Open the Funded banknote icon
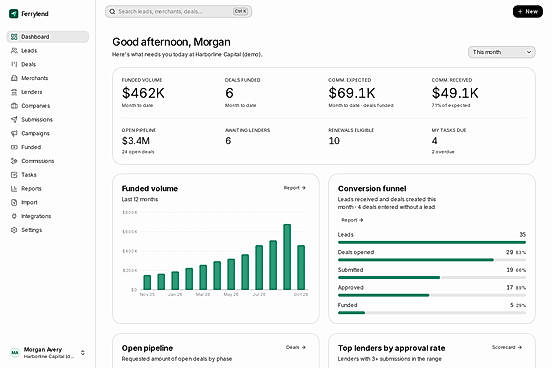 14,147
